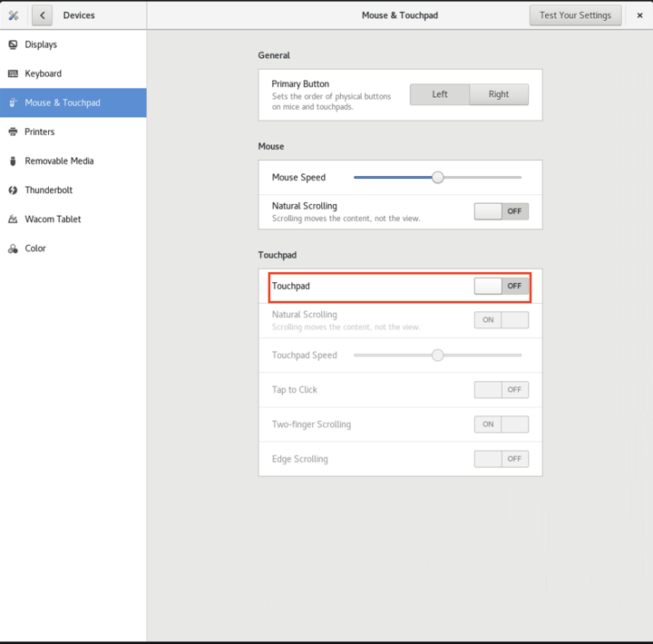653x644 pixels.
Task: Click the "Devices" header title
Action: (x=79, y=15)
